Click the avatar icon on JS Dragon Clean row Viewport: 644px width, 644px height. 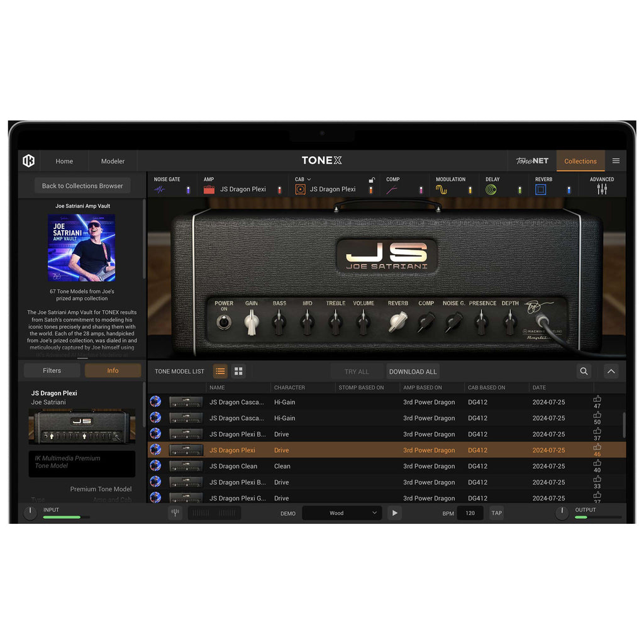pyautogui.click(x=156, y=466)
